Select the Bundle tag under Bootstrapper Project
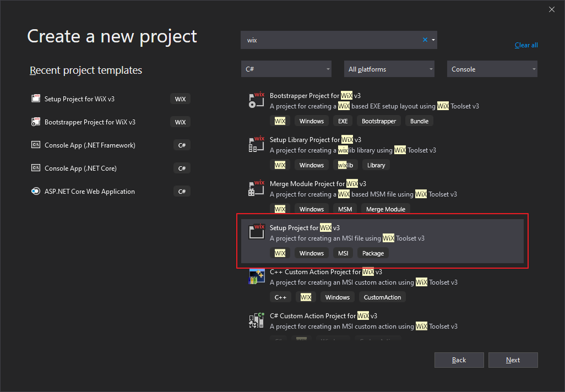This screenshot has height=392, width=565. 419,121
